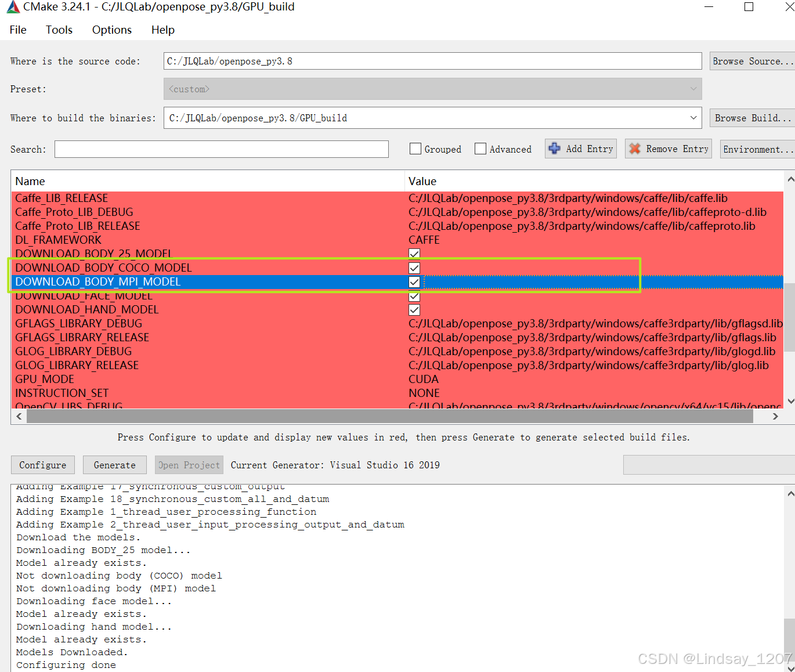Click Browse Build button
The width and height of the screenshot is (795, 672).
point(752,118)
